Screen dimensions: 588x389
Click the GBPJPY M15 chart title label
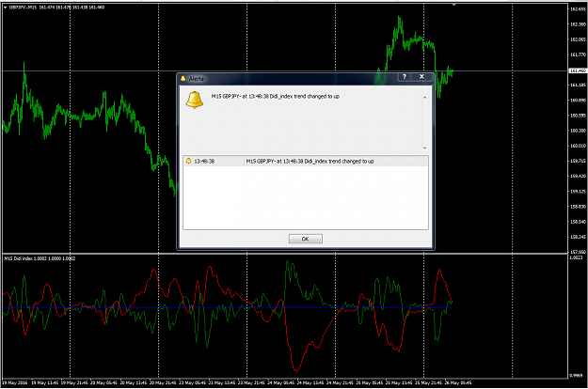click(x=56, y=8)
